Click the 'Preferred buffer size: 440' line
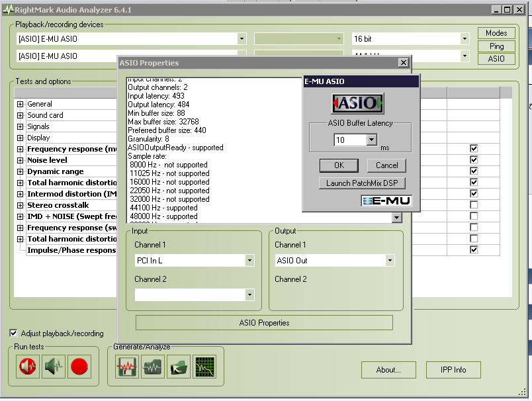Image resolution: width=532 pixels, height=401 pixels. pos(167,130)
